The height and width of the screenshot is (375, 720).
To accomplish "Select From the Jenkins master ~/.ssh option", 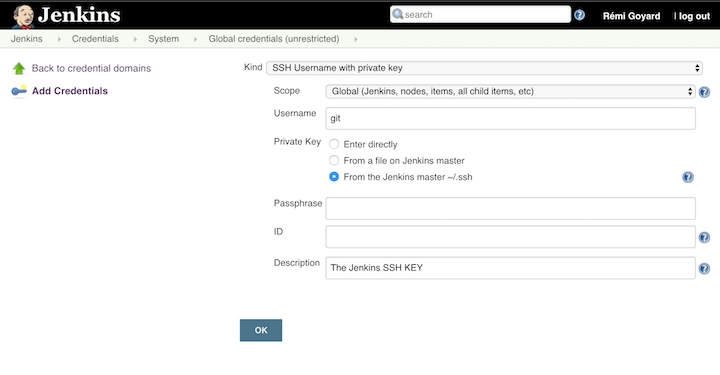I will [x=334, y=177].
